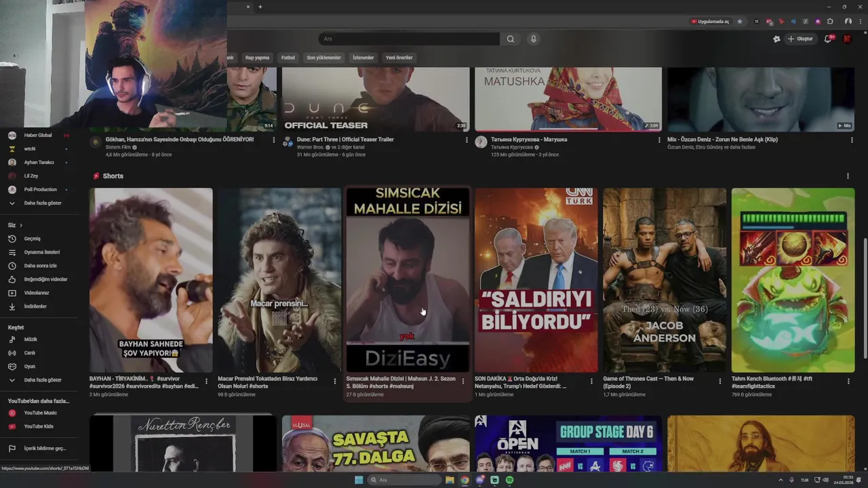Open the taskbar volume speaker icon
The image size is (868, 488).
click(825, 480)
